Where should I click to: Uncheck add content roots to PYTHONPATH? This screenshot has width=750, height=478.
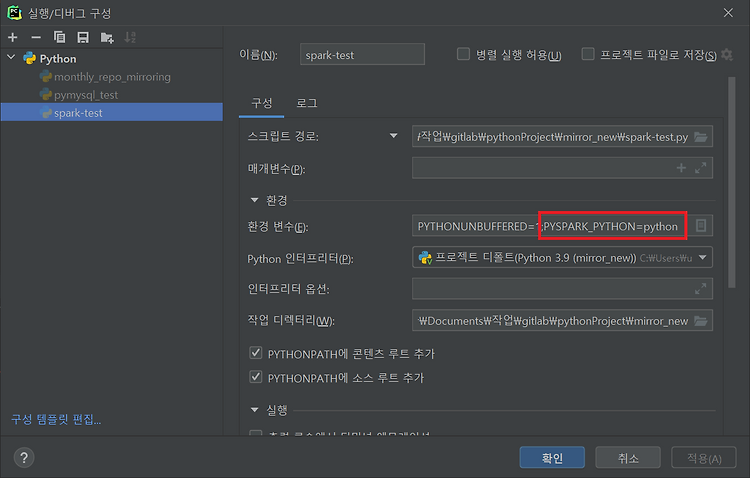(256, 353)
